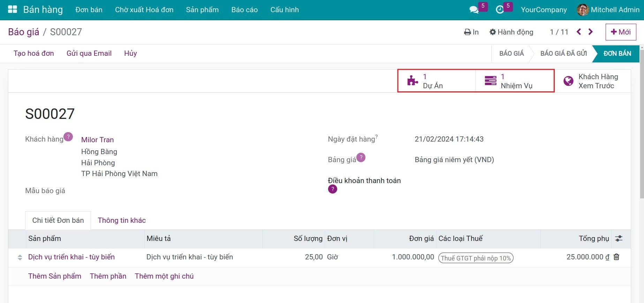Click Thêm Sản phẩm link
The image size is (644, 303).
[55, 276]
